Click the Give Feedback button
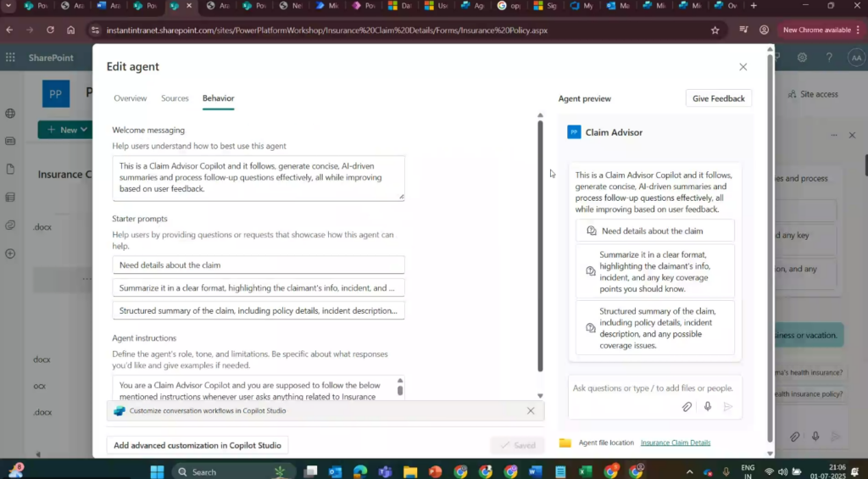This screenshot has width=868, height=479. [719, 98]
